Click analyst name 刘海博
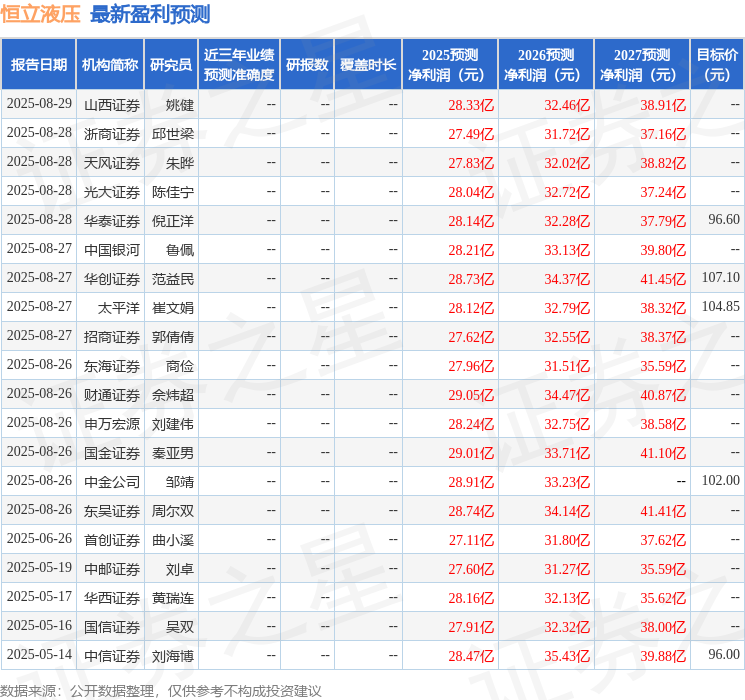The image size is (745, 700). 173,656
